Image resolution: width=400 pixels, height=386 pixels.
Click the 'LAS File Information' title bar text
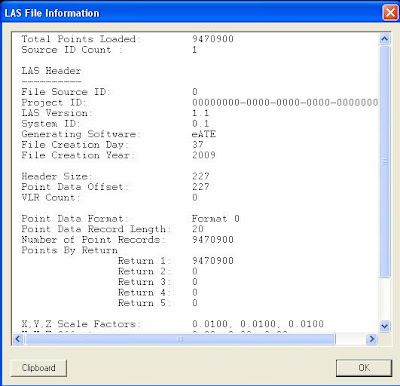tap(52, 13)
